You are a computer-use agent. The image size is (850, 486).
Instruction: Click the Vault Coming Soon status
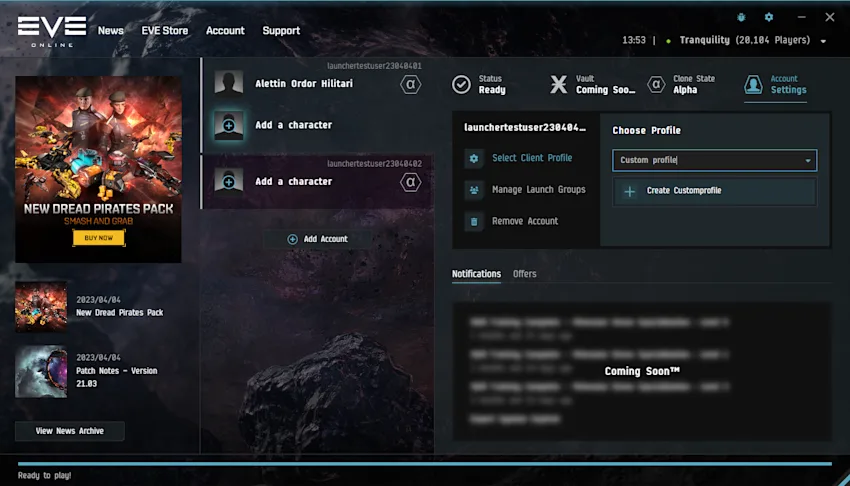pos(605,85)
